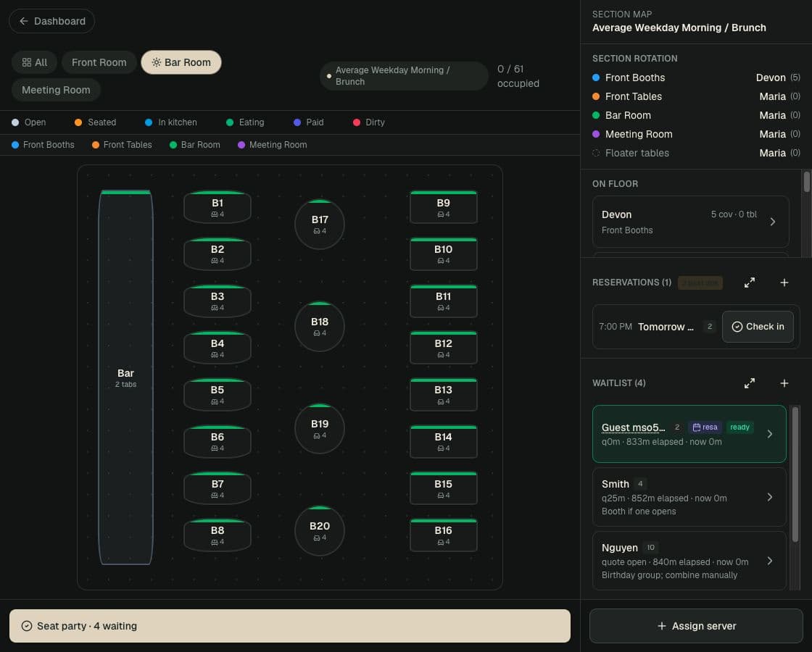The image size is (812, 652).
Task: Click the Floater tables rotation row
Action: [x=696, y=153]
